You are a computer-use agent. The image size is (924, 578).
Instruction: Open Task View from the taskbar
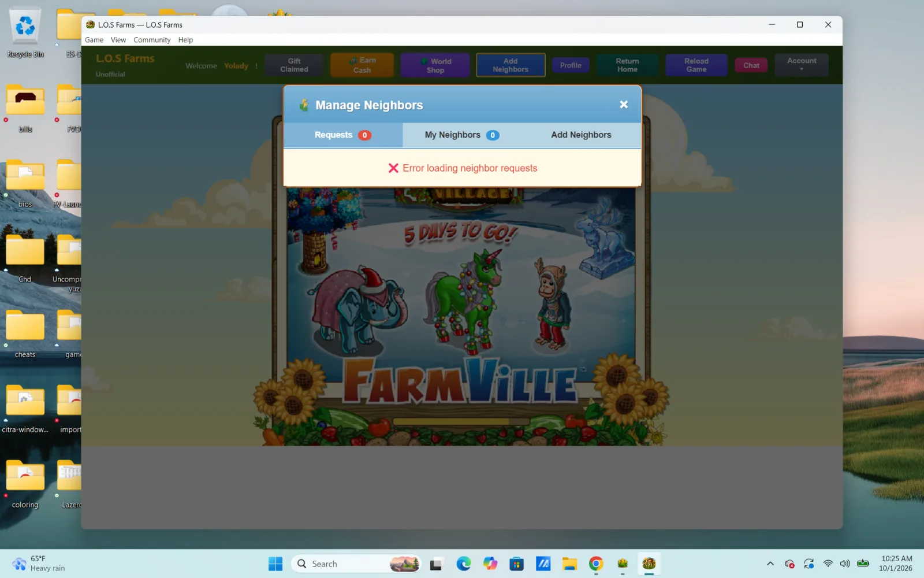point(436,564)
